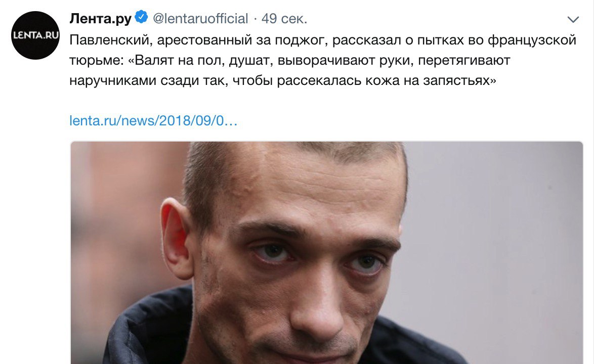This screenshot has width=594, height=364.
Task: Open the tweet options chevron menu
Action: (x=573, y=19)
